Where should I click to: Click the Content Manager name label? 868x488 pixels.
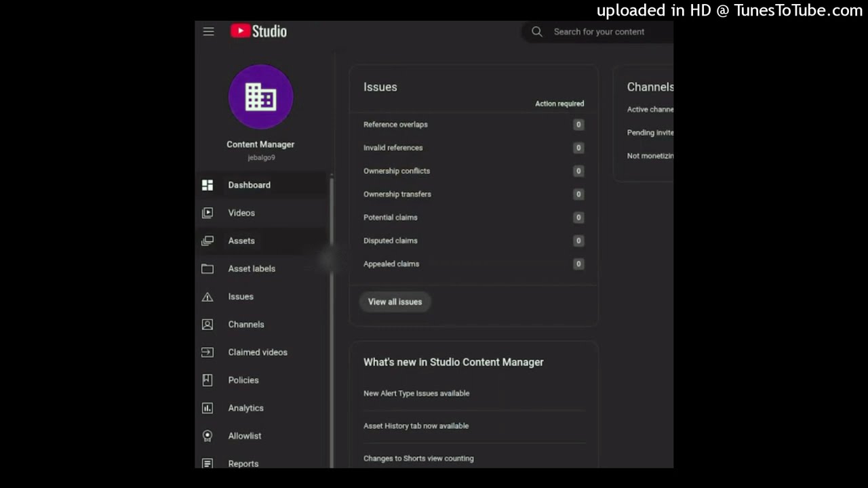(260, 144)
